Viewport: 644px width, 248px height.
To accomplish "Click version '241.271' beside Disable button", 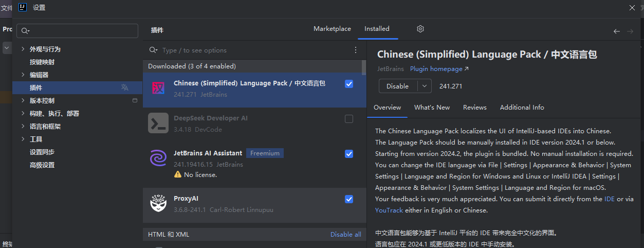I will (x=451, y=86).
